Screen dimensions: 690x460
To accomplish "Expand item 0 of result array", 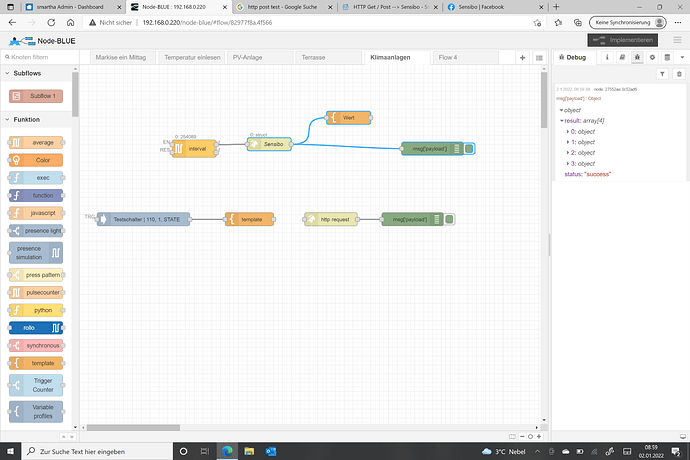I will coord(567,130).
